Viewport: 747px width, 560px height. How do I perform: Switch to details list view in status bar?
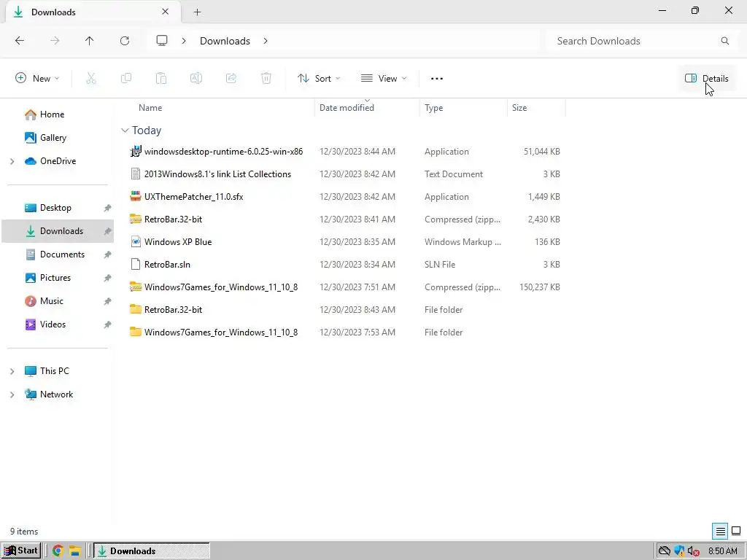[x=720, y=531]
